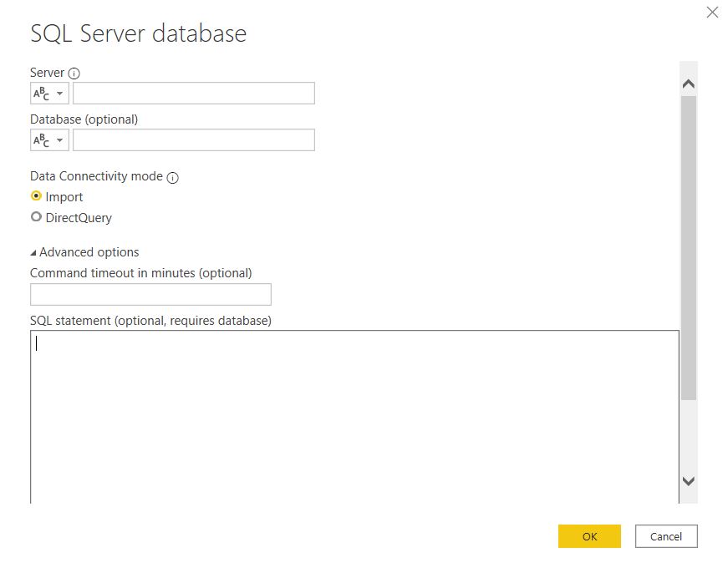Click the OK button
This screenshot has height=578, width=728.
click(x=589, y=536)
